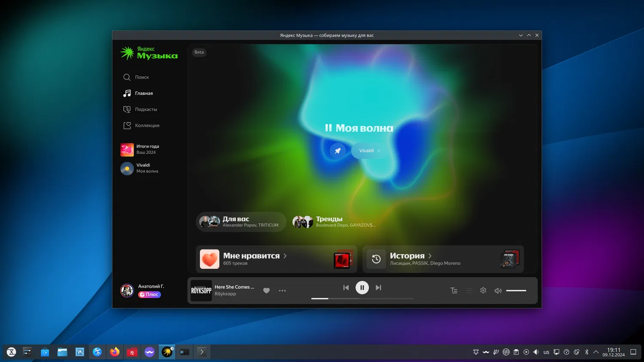Open the Коллекция section icon
Image resolution: width=644 pixels, height=362 pixels.
(127, 125)
